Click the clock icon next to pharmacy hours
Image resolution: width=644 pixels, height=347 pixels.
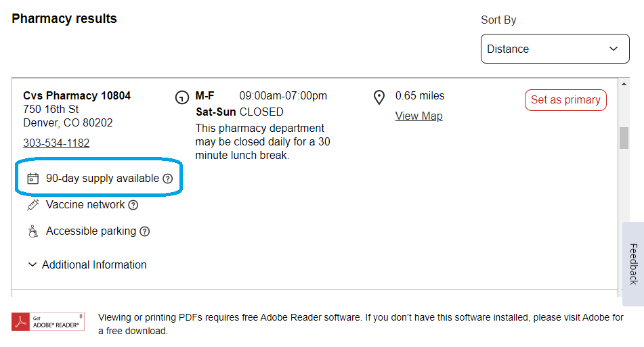click(182, 97)
